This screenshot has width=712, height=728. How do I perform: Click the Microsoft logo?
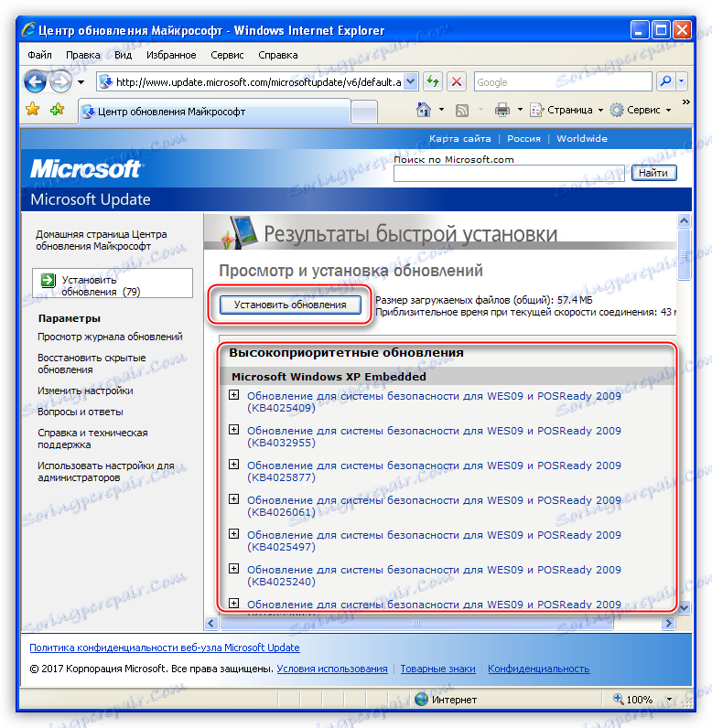point(86,169)
